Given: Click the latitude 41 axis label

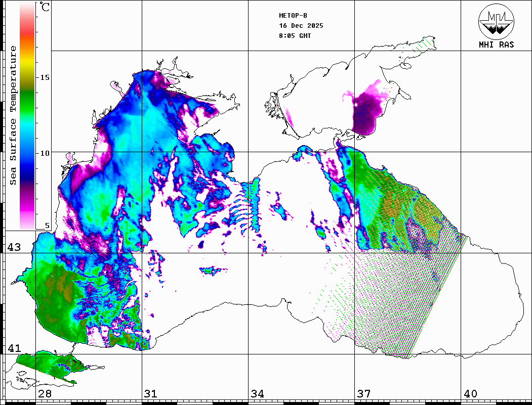Looking at the screenshot, I should pos(14,348).
